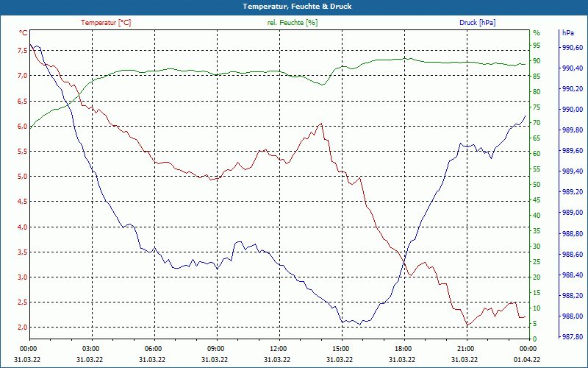Click the 2,0 tick on the temperature axis

[x=23, y=328]
